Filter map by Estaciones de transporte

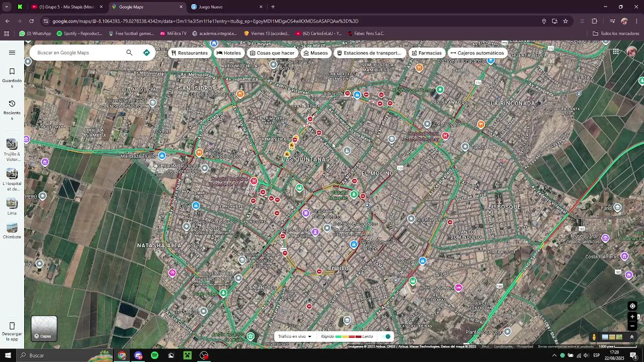[369, 53]
